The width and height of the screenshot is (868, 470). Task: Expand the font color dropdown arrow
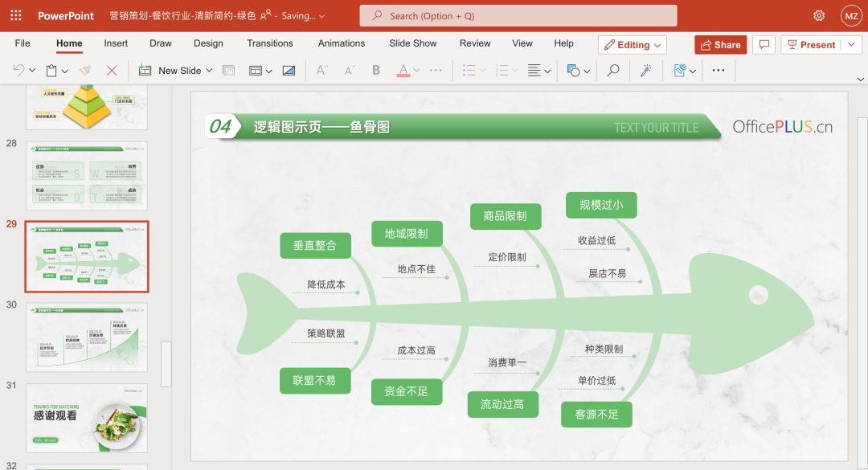(416, 71)
